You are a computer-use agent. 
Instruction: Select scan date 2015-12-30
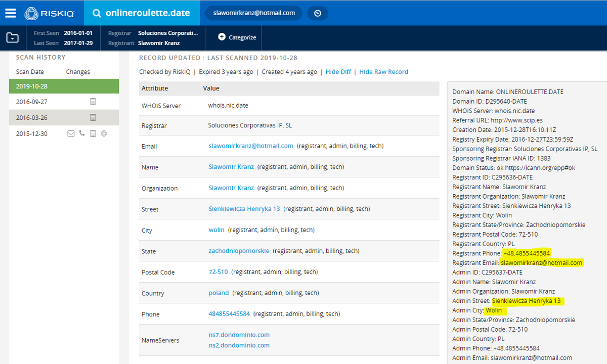click(31, 133)
